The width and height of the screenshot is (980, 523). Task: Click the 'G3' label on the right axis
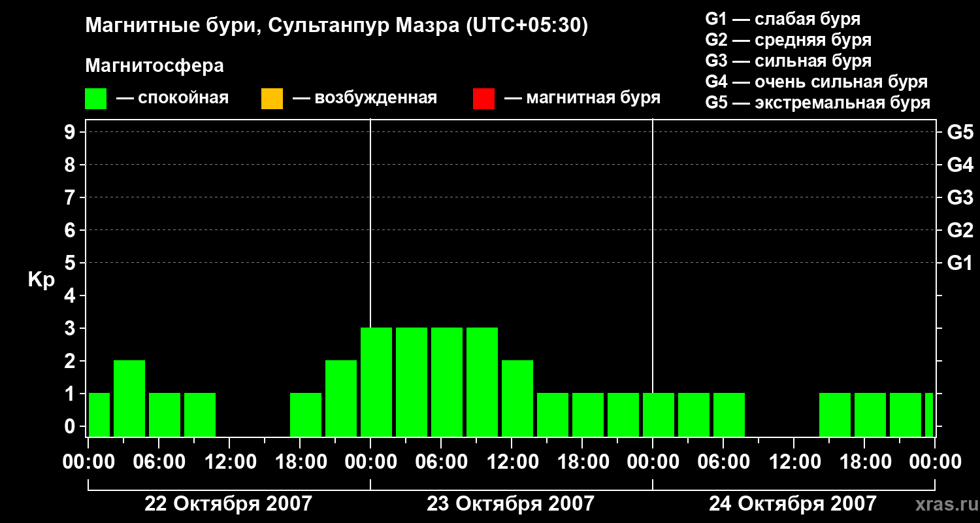960,197
